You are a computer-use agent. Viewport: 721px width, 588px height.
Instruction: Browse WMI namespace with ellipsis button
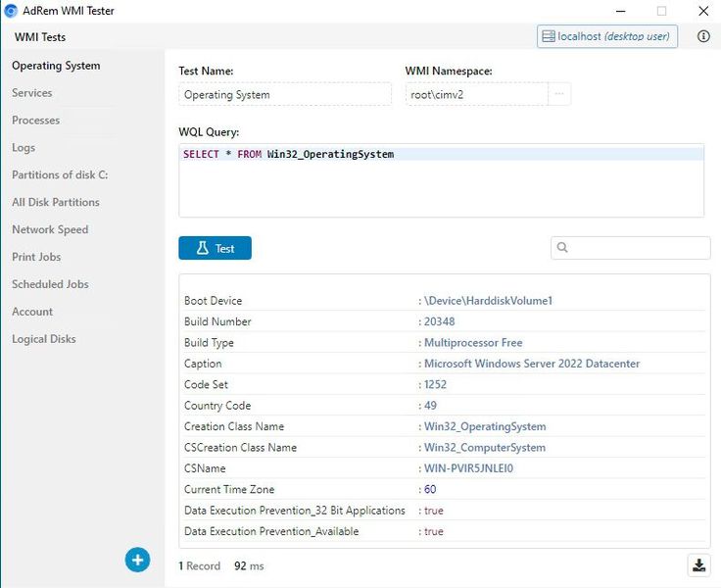tap(559, 94)
